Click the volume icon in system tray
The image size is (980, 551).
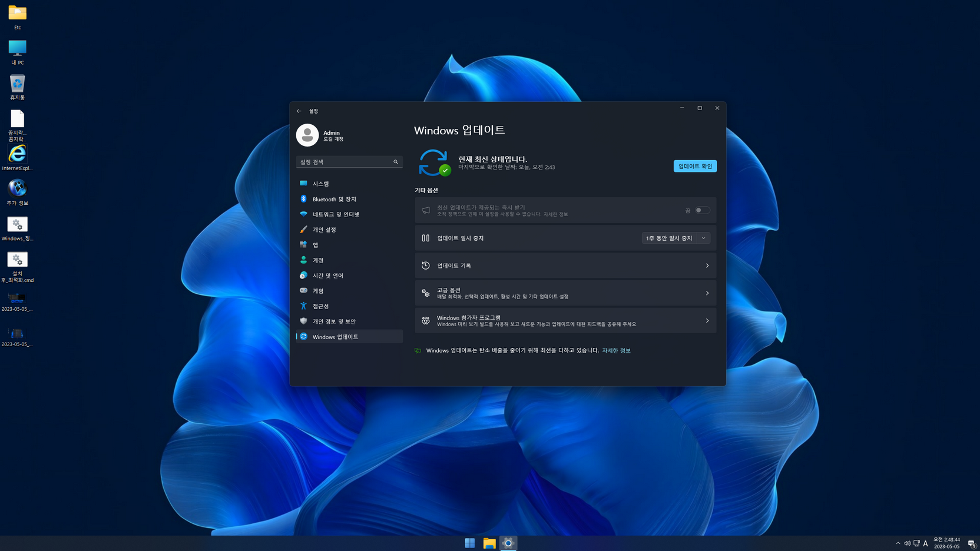click(x=907, y=543)
